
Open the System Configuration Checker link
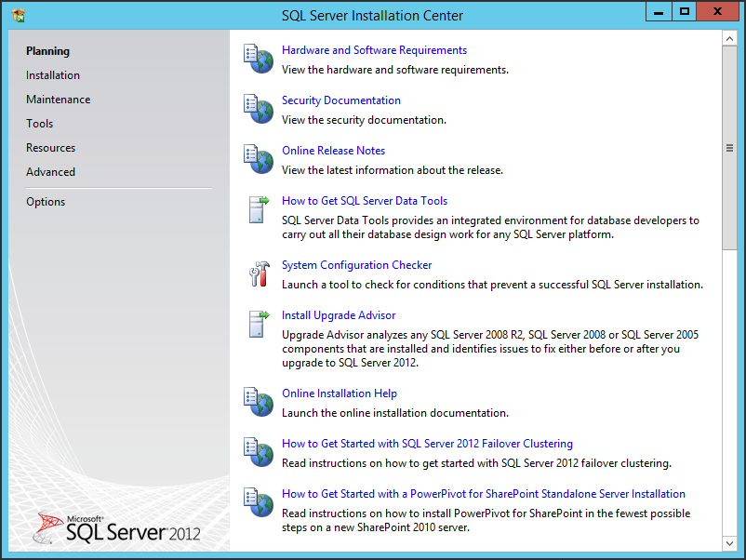pyautogui.click(x=357, y=265)
